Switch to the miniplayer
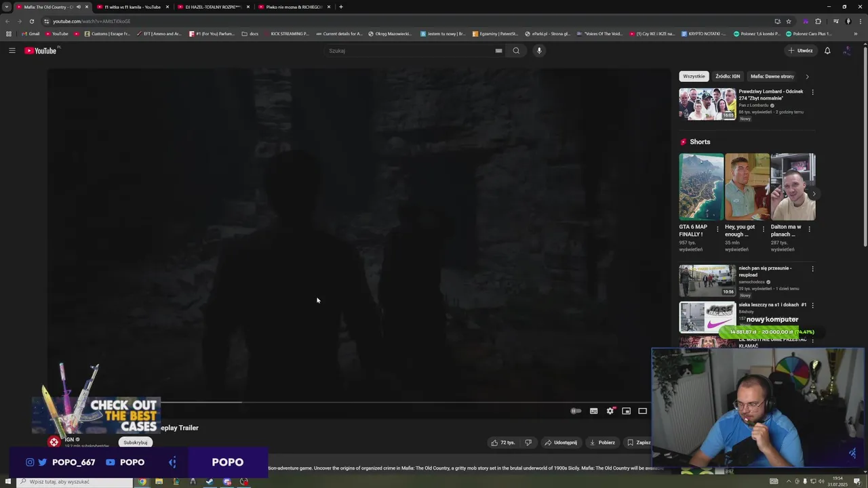 [627, 411]
